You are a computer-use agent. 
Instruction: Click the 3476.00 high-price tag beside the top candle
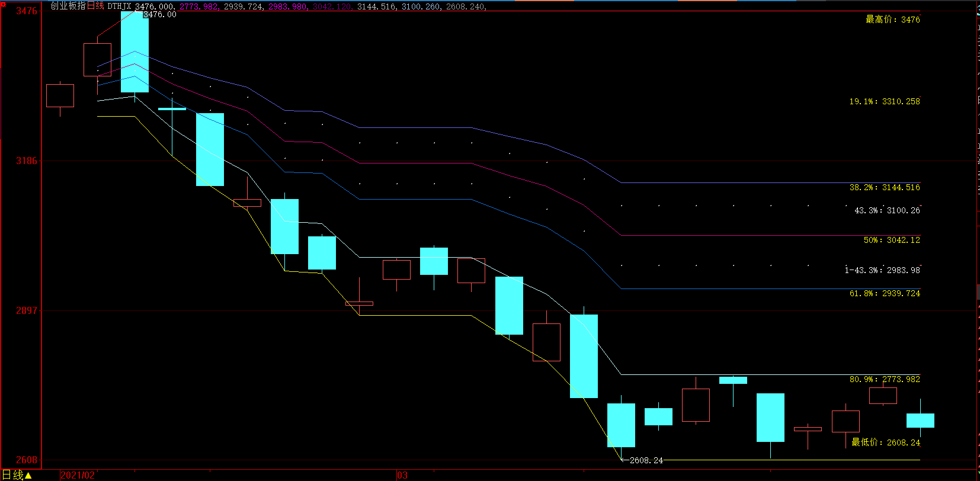[x=160, y=14]
